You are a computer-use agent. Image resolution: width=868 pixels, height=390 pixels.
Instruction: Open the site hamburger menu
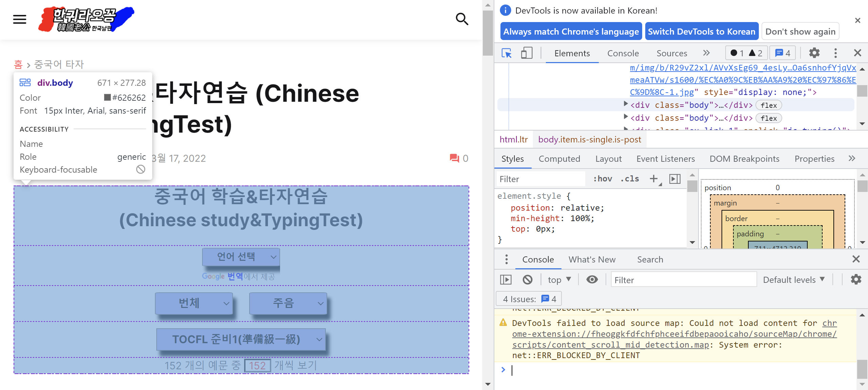(x=20, y=19)
